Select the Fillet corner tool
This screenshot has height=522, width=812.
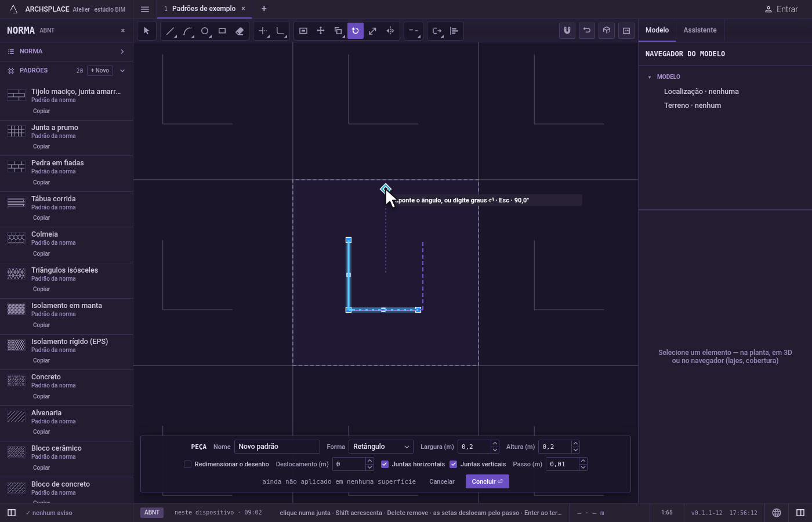[280, 31]
